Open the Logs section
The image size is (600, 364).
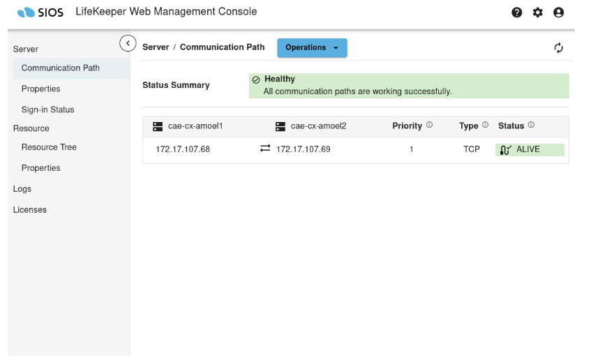tap(22, 189)
